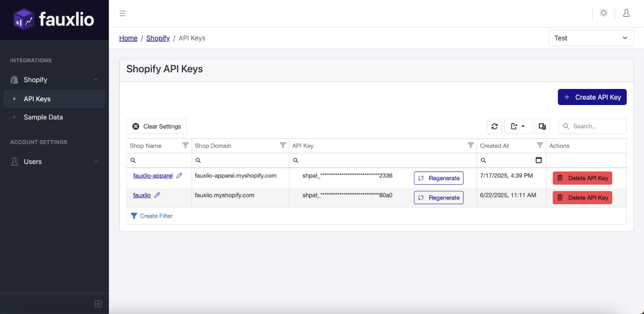Image resolution: width=644 pixels, height=314 pixels.
Task: Regenerate the fauxlio API key
Action: (x=438, y=198)
